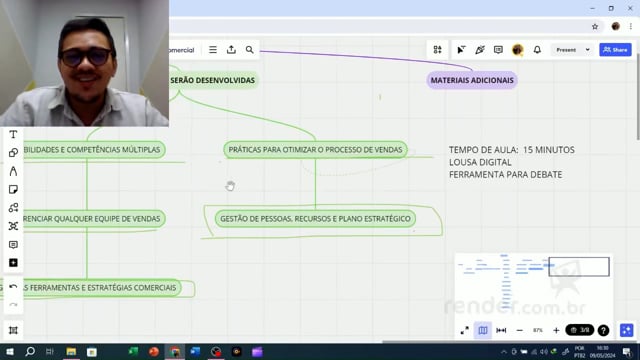The image size is (640, 360).
Task: Click the blue Share button
Action: click(x=615, y=50)
